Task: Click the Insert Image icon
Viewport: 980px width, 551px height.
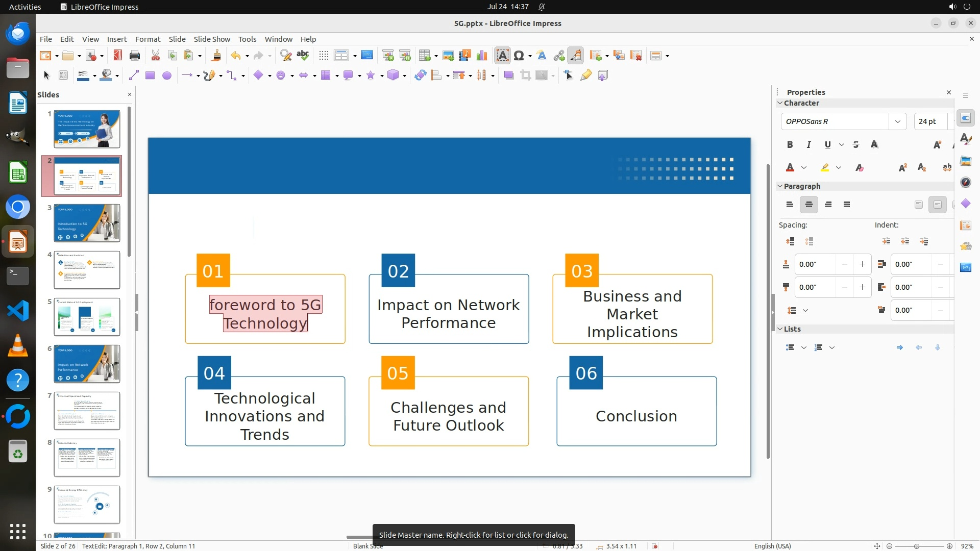Action: click(x=448, y=56)
